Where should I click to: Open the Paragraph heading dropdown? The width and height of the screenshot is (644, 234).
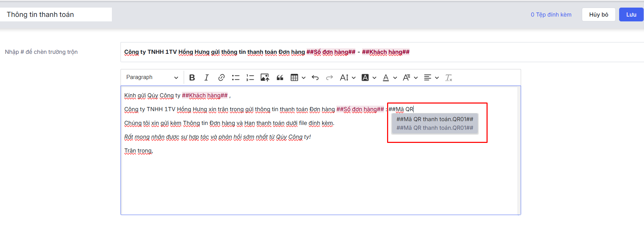(x=152, y=77)
